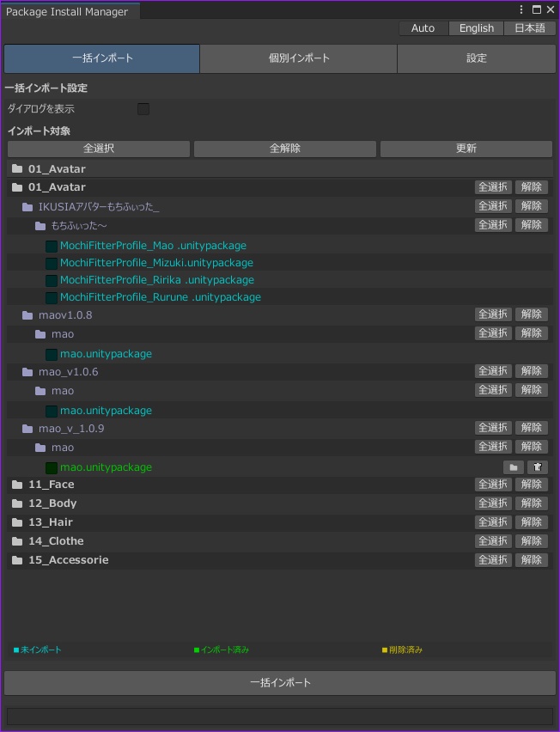The image size is (560, 732).
Task: Click the folder icon beside 12_Body
Action: coord(16,503)
